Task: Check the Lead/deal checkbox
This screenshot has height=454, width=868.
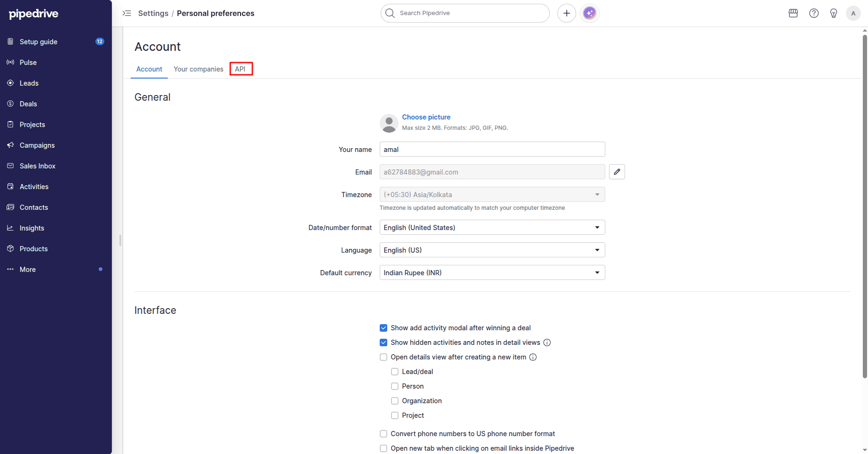Action: 395,372
